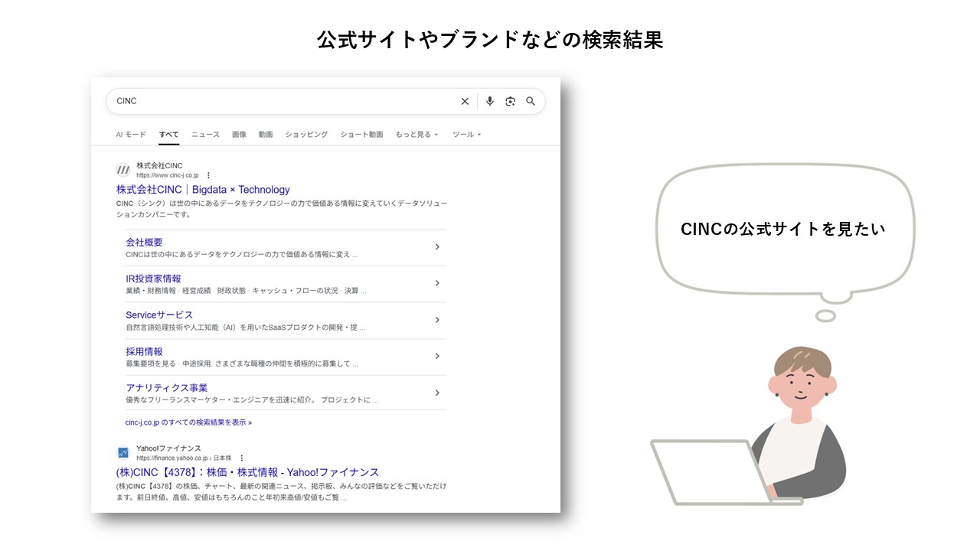This screenshot has height=551, width=980.
Task: Click the voice search microphone icon
Action: pos(490,100)
